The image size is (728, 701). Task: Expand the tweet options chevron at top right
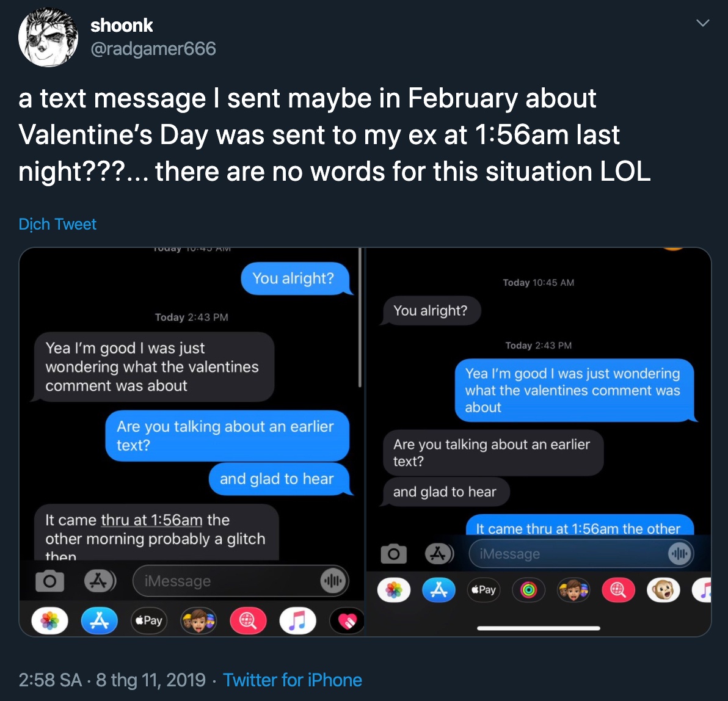click(x=702, y=22)
